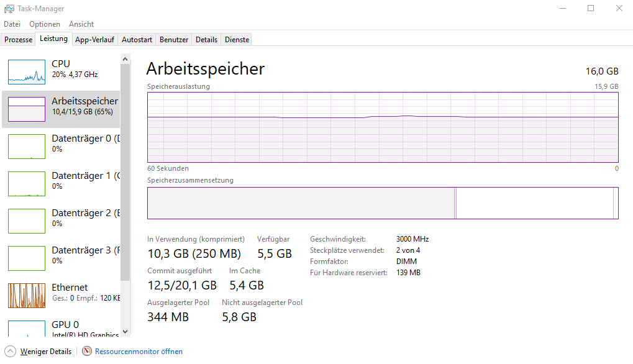The image size is (633, 364).
Task: Click Ressourcenmonitor öffnen link
Action: pos(139,352)
